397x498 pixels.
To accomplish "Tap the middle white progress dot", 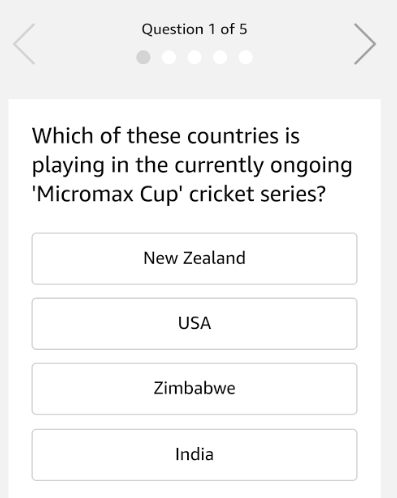I will pyautogui.click(x=194, y=57).
